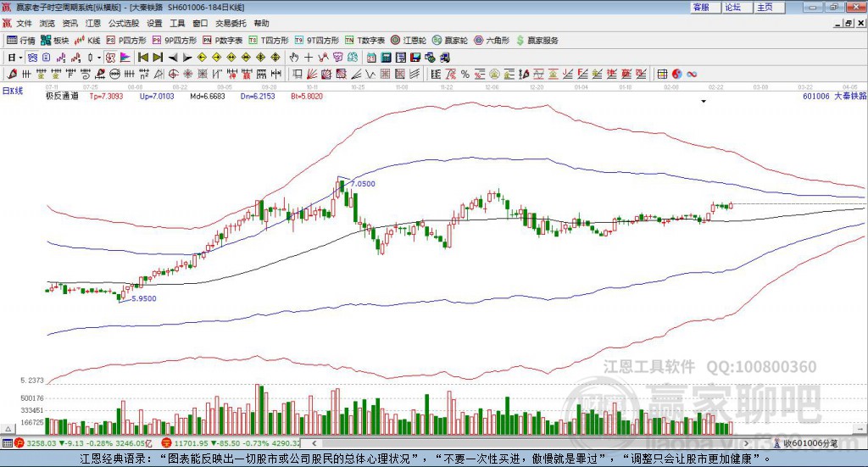The height and width of the screenshot is (467, 868).
Task: Select the hand pan tool
Action: point(293,58)
